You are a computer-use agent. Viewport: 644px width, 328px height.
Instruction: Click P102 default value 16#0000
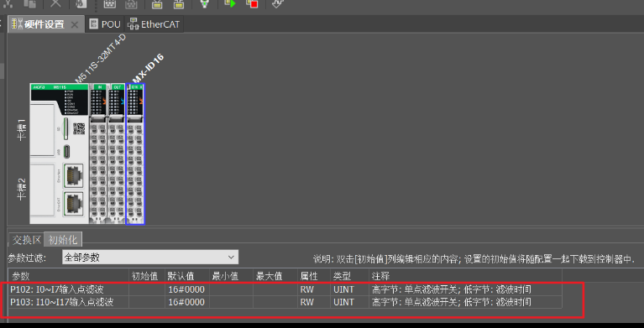tap(186, 289)
